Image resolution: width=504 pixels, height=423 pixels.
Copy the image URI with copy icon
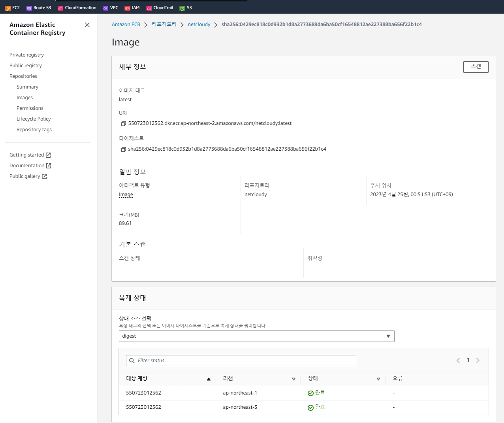coord(123,124)
